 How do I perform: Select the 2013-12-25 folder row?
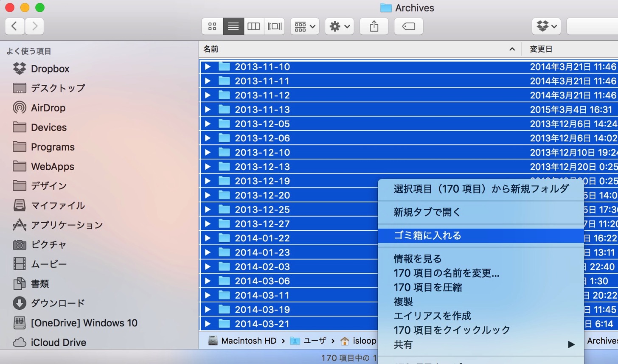coord(289,210)
